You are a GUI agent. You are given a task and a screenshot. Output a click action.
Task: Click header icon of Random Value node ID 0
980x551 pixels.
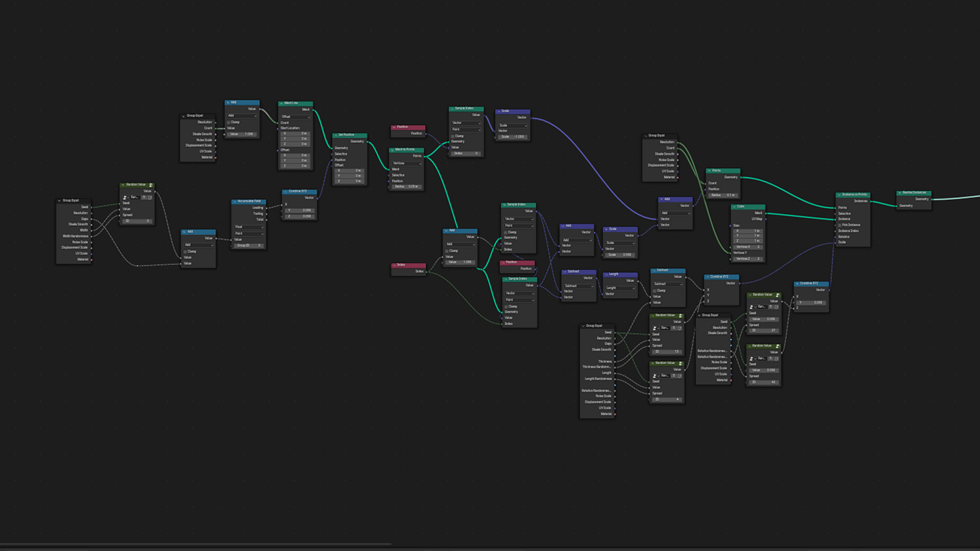(x=151, y=185)
